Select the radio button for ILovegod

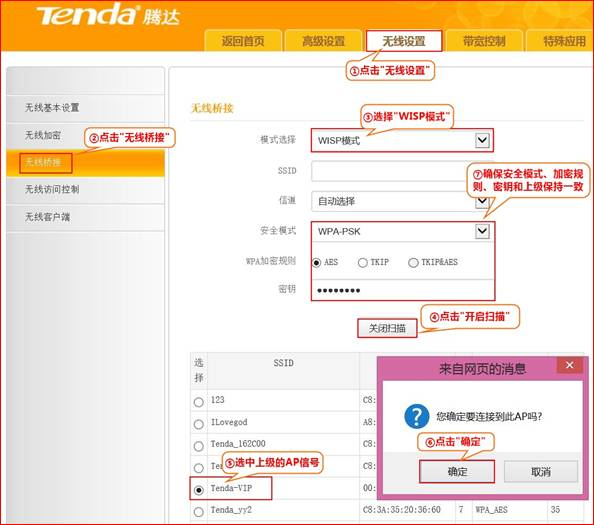(199, 424)
